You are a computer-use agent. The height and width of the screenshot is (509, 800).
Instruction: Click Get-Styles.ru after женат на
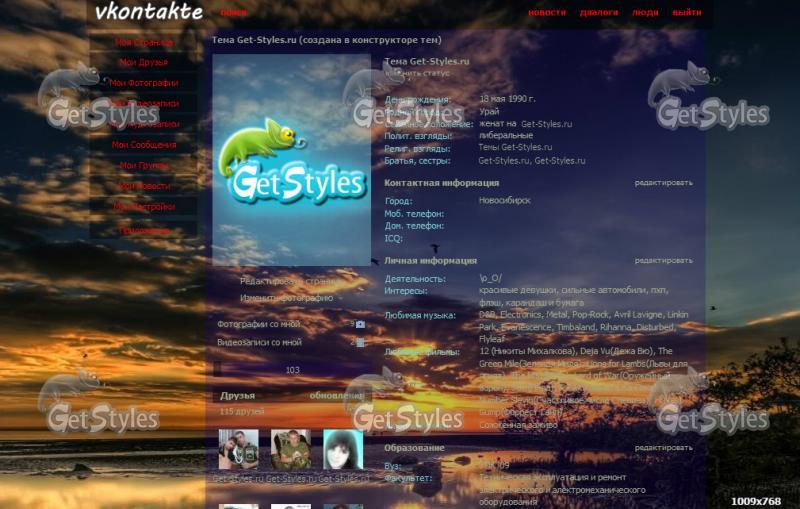(x=546, y=124)
